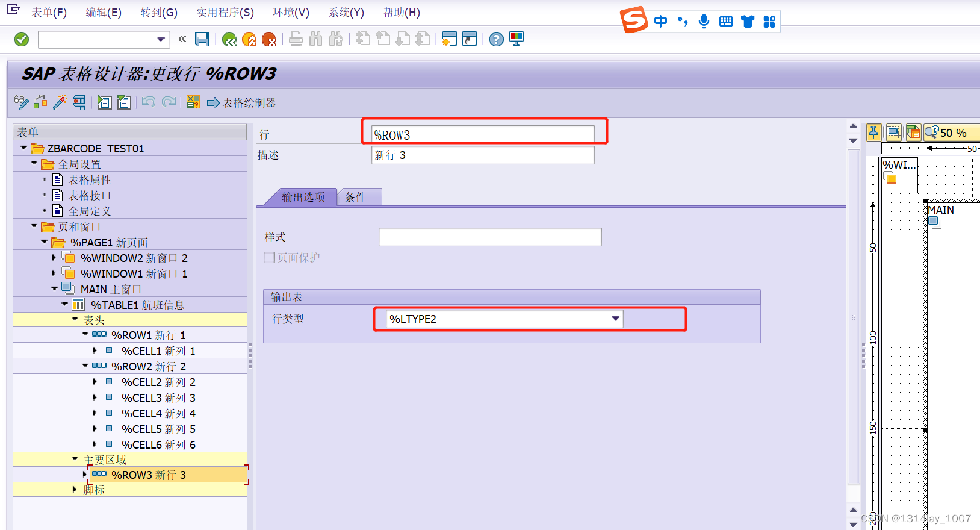The width and height of the screenshot is (980, 530).
Task: Select the %WI... window box in form painter
Action: [x=899, y=175]
